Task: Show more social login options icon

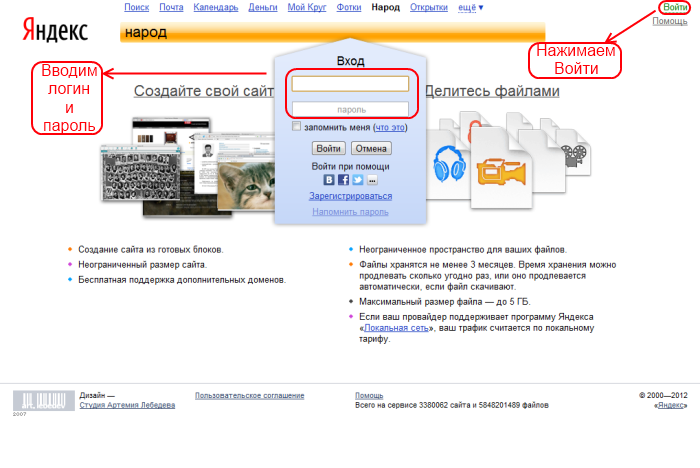Action: [x=372, y=180]
